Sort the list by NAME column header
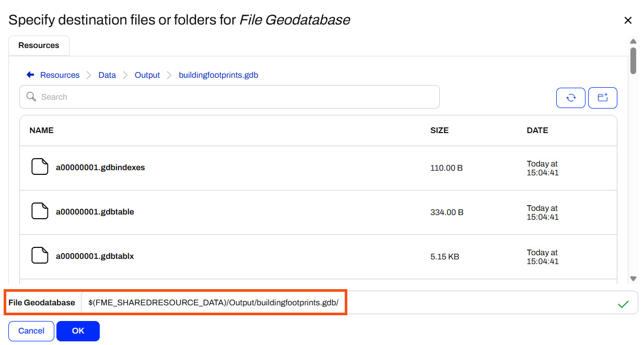This screenshot has height=345, width=644. [42, 130]
